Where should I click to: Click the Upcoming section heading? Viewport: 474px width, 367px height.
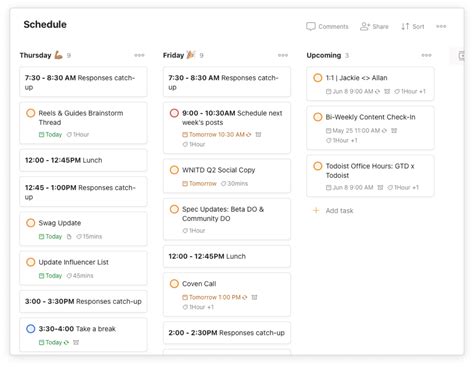(x=324, y=55)
